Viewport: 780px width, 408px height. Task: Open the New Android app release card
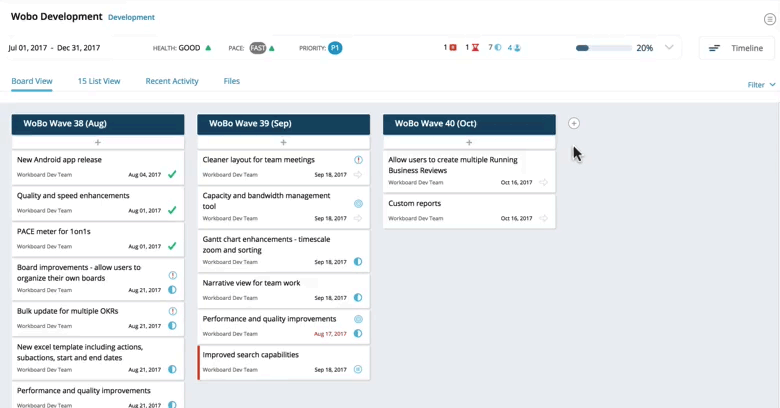click(x=98, y=168)
